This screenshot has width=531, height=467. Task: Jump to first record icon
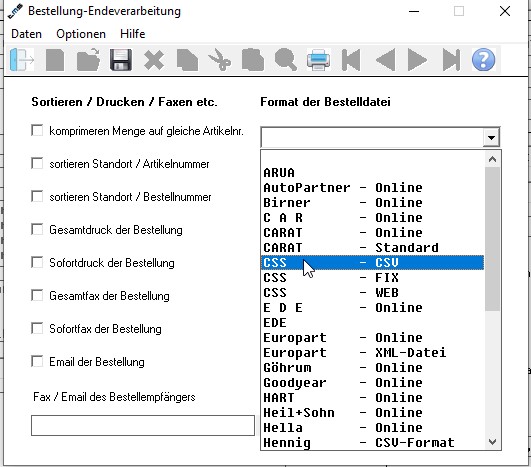click(351, 60)
